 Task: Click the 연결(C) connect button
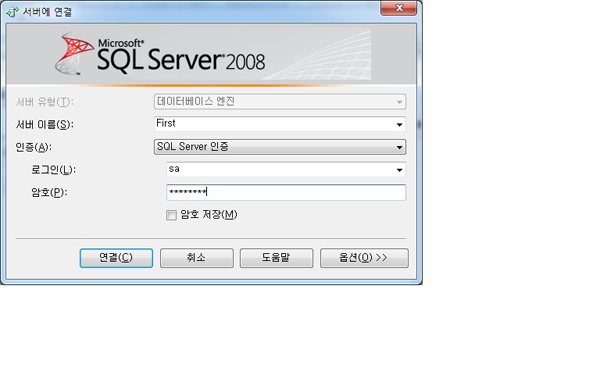pos(116,258)
